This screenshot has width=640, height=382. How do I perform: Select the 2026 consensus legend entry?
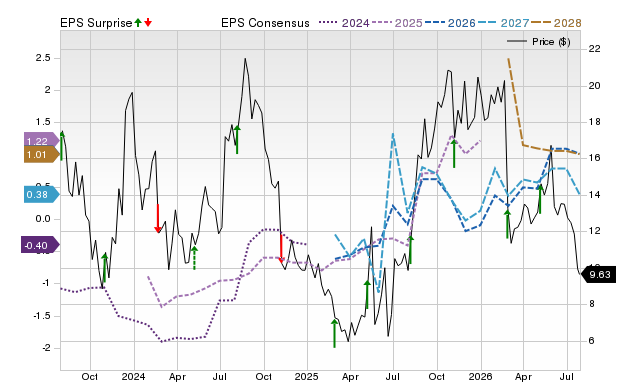point(450,23)
